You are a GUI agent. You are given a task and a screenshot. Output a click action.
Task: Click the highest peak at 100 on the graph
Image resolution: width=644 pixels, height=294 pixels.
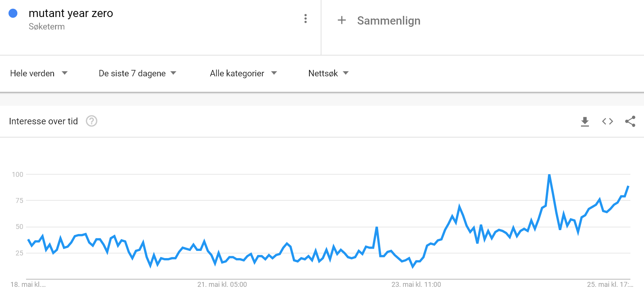[549, 175]
